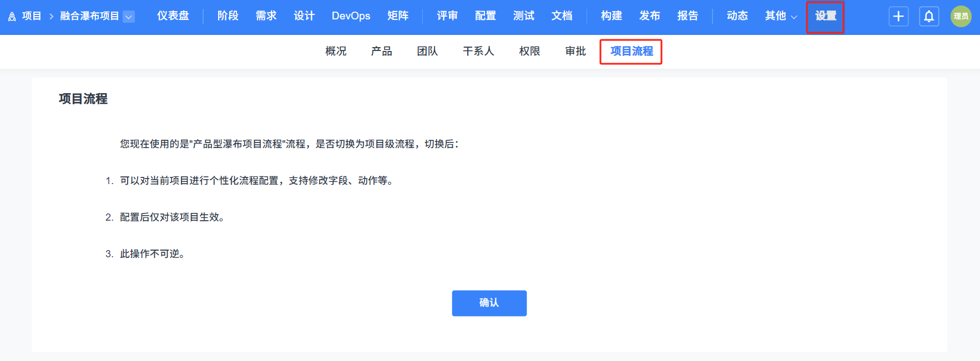
Task: Open the 设置 menu
Action: pos(826,17)
